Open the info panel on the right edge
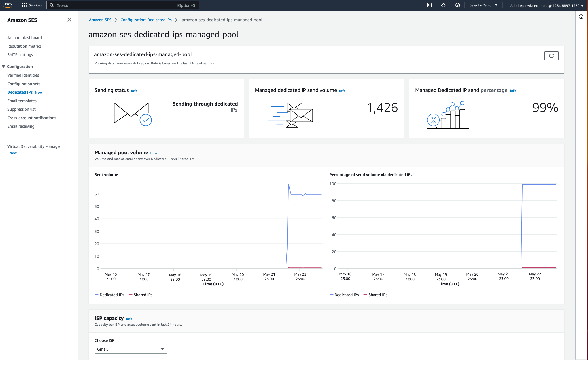588x369 pixels. tap(581, 17)
